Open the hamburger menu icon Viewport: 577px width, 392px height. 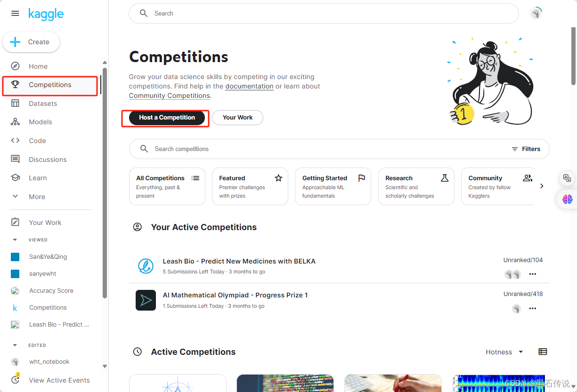(15, 14)
